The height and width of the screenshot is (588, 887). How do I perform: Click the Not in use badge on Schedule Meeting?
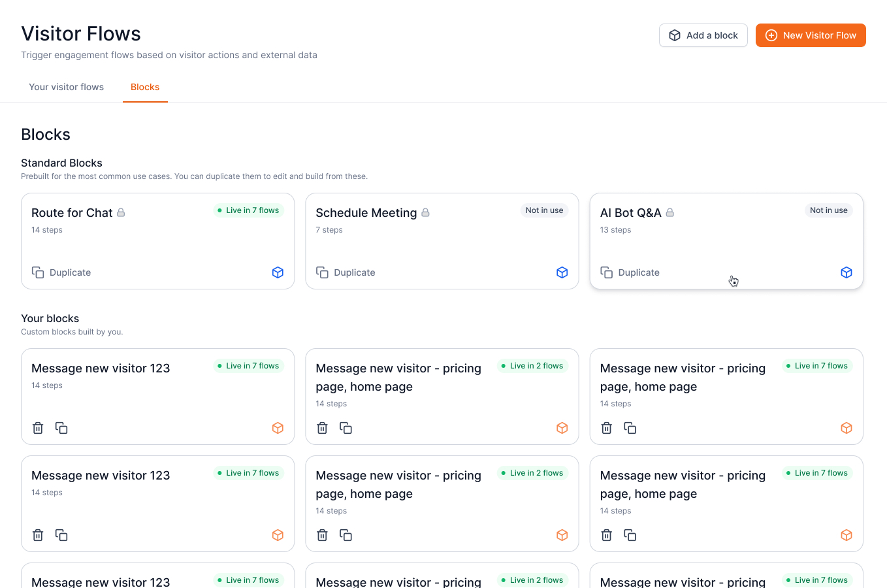[544, 210]
